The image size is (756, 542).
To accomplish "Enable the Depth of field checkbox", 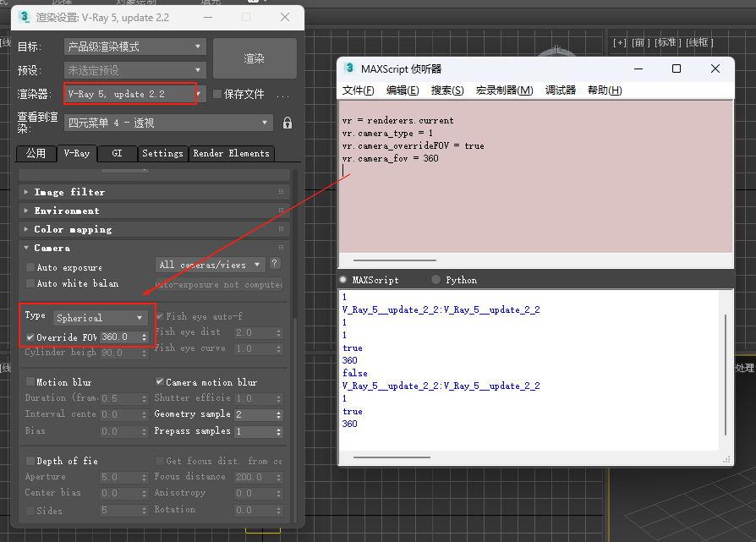I will pyautogui.click(x=30, y=461).
